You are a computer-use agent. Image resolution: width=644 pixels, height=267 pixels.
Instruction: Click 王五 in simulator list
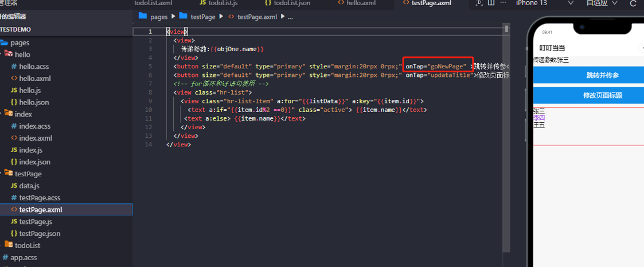click(x=539, y=125)
